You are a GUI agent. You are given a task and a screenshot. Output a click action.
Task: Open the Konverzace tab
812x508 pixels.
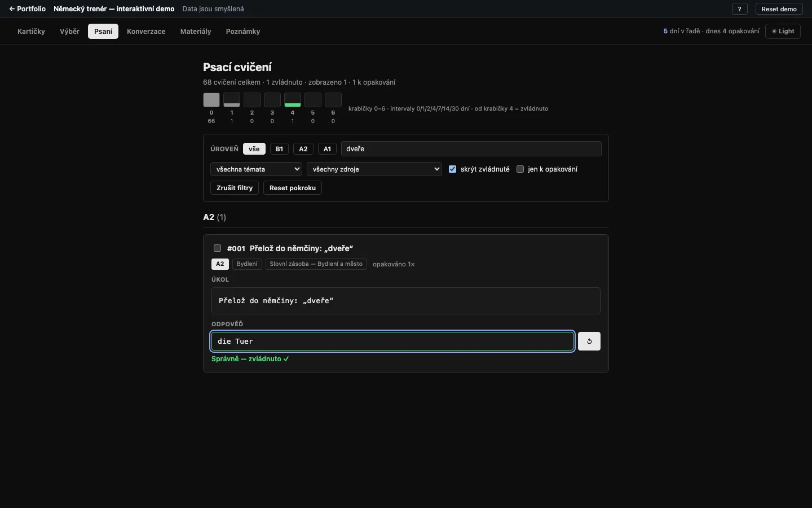point(146,32)
